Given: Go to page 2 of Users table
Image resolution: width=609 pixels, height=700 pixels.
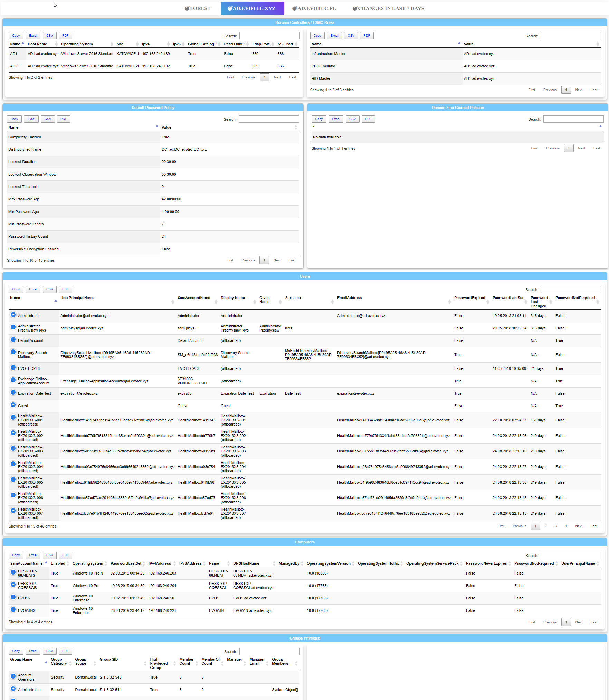Looking at the screenshot, I should click(x=545, y=526).
